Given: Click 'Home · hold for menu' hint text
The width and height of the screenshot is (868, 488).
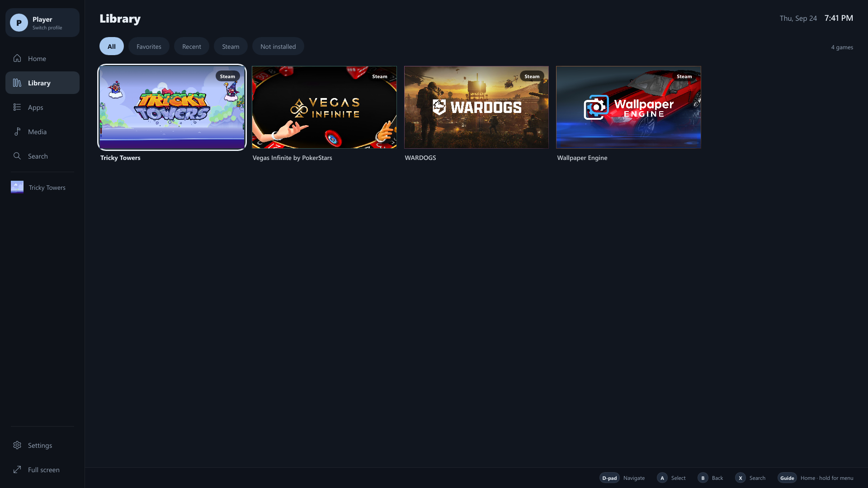Looking at the screenshot, I should click(x=827, y=478).
